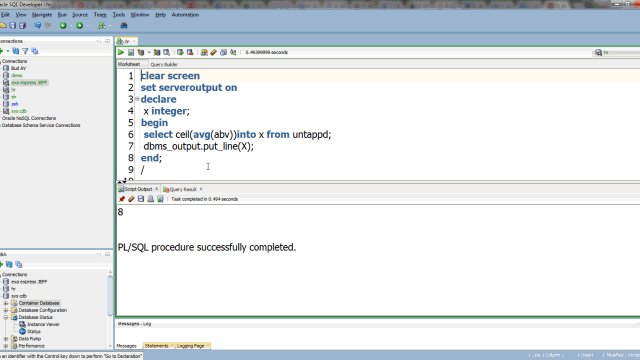Image resolution: width=640 pixels, height=360 pixels.
Task: Select the Logging Page tab
Action: point(191,346)
